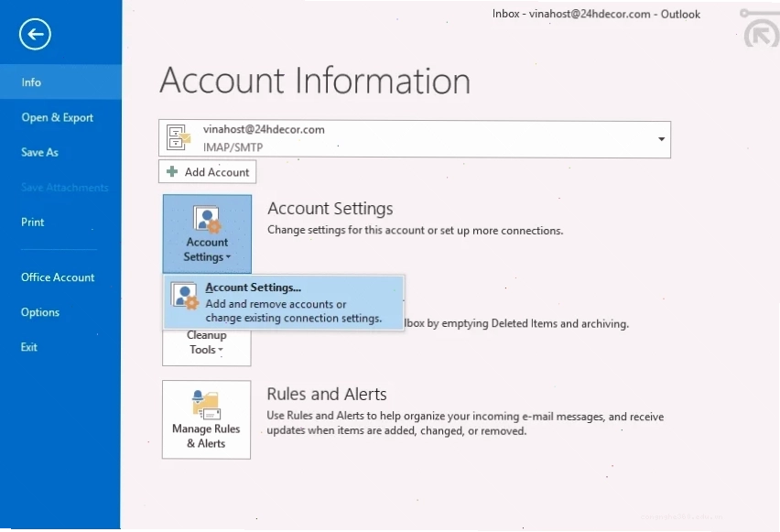Open the Cleanup Tools dropdown

[x=206, y=347]
